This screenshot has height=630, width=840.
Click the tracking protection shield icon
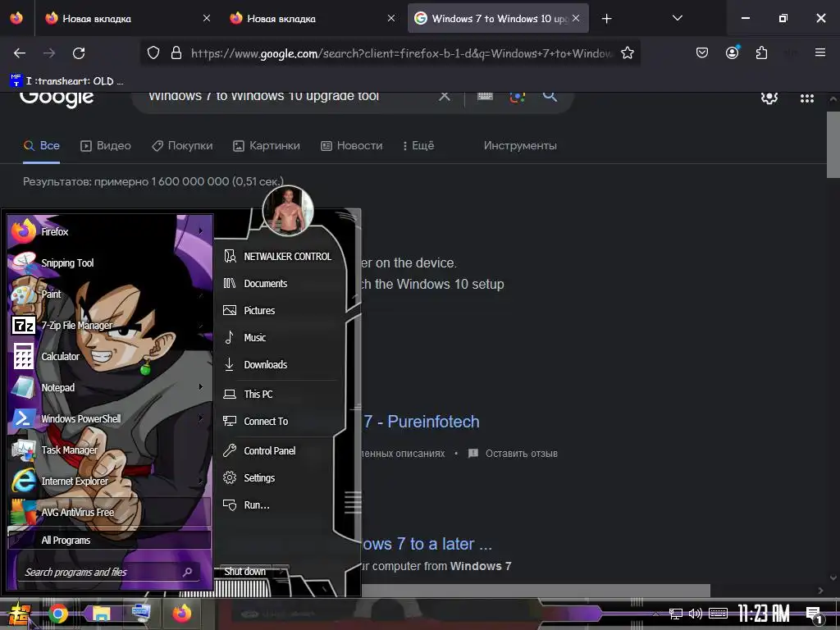(x=153, y=53)
